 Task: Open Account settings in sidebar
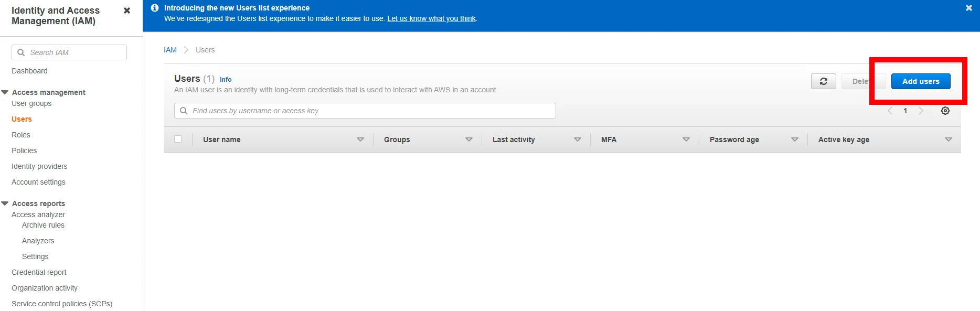38,182
